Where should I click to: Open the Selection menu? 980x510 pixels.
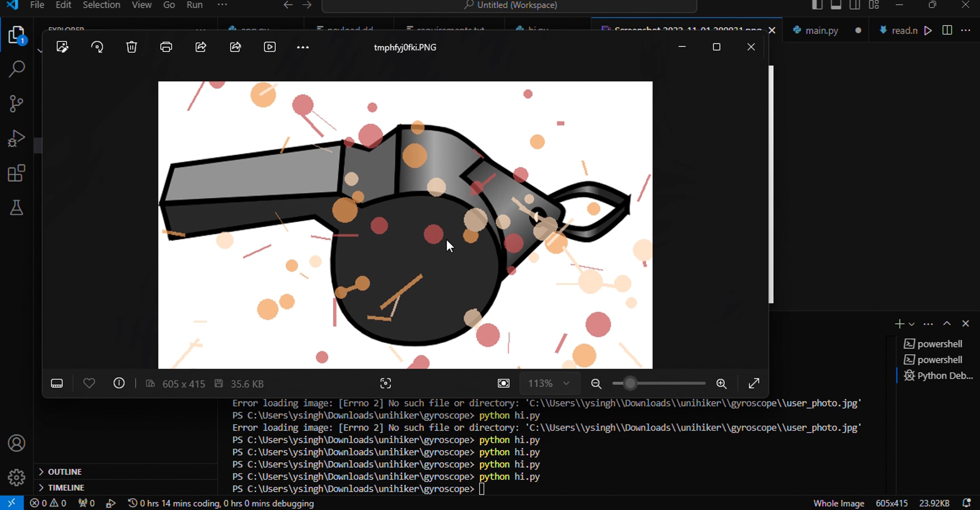pyautogui.click(x=102, y=5)
